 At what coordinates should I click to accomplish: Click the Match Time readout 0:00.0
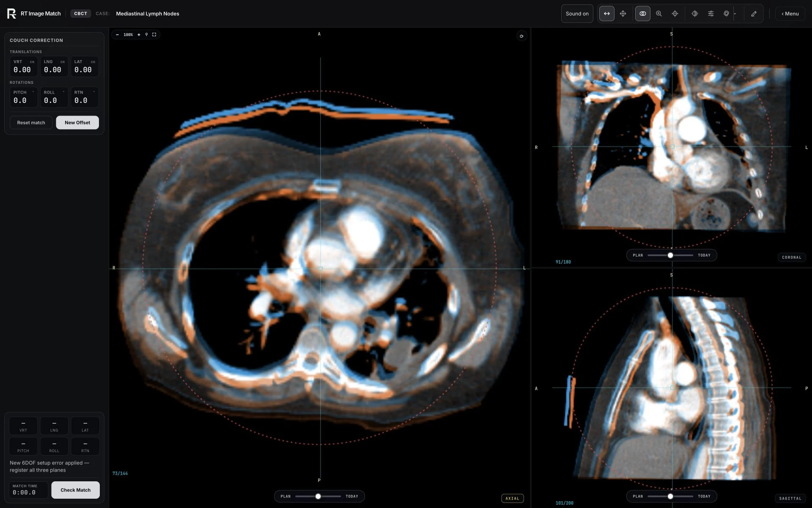point(28,490)
